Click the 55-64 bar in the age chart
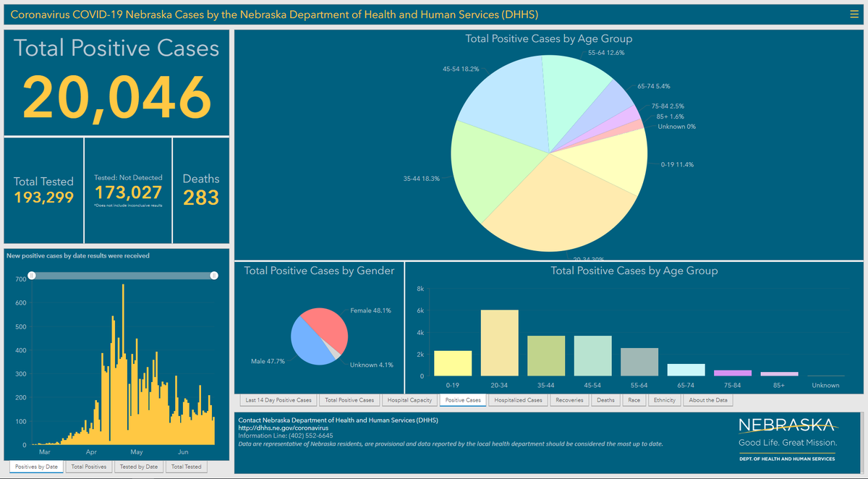The width and height of the screenshot is (868, 479). (x=639, y=362)
